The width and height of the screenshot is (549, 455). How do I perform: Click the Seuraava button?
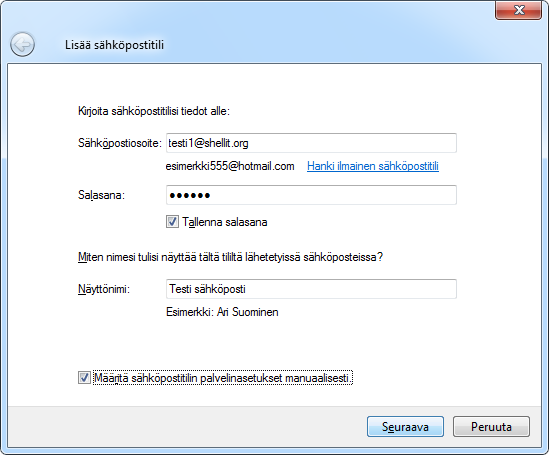tap(405, 427)
